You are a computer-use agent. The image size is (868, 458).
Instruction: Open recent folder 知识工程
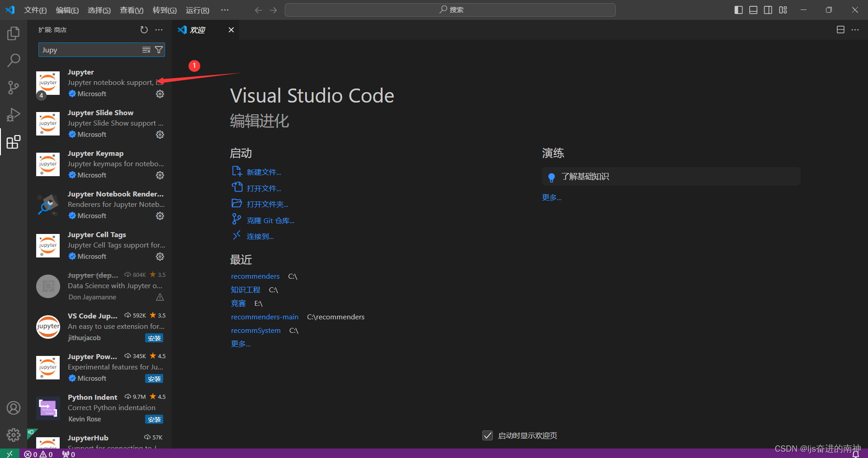tap(245, 290)
